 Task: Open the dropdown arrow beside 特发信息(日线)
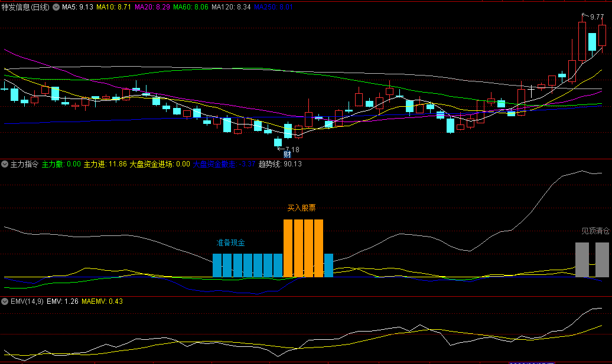click(x=56, y=7)
